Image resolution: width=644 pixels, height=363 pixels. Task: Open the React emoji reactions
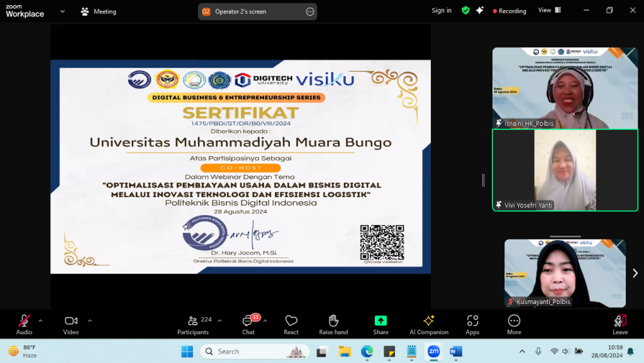pos(291,324)
